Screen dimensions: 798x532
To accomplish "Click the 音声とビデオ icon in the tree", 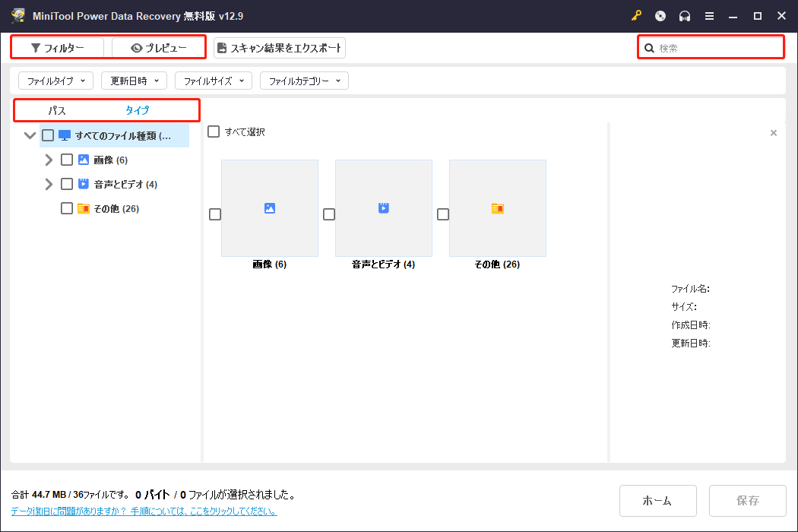I will point(84,184).
